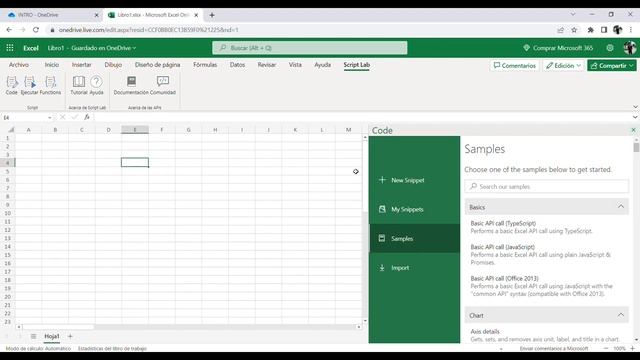Screen dimensions: 640x360
Task: Expand the Name Box dropdown
Action: [x=50, y=118]
